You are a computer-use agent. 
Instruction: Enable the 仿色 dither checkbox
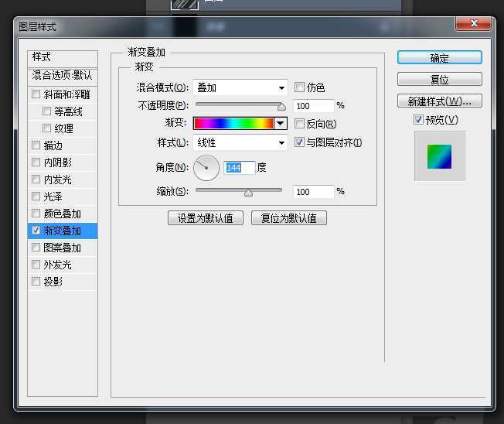[x=300, y=87]
